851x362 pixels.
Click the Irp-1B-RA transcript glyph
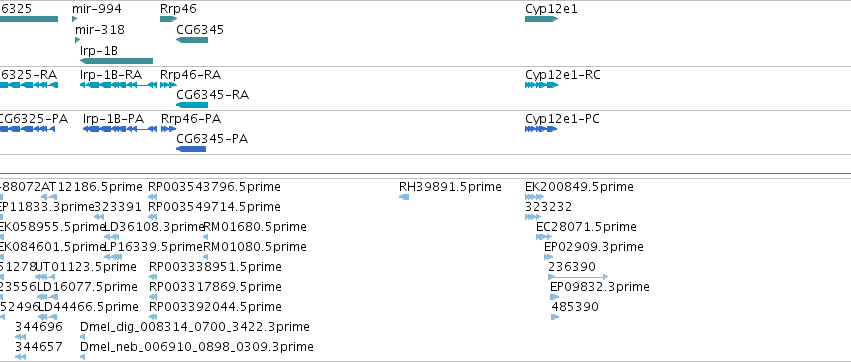[118, 85]
